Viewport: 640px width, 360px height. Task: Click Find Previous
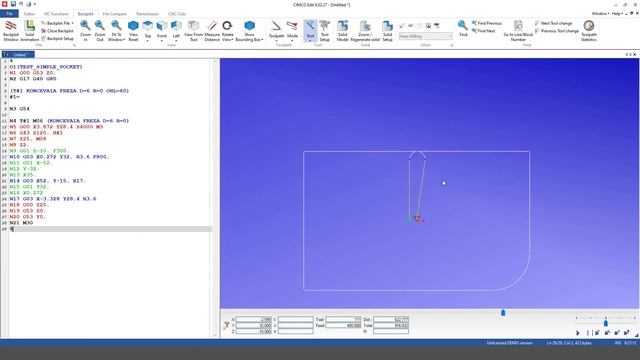click(487, 23)
